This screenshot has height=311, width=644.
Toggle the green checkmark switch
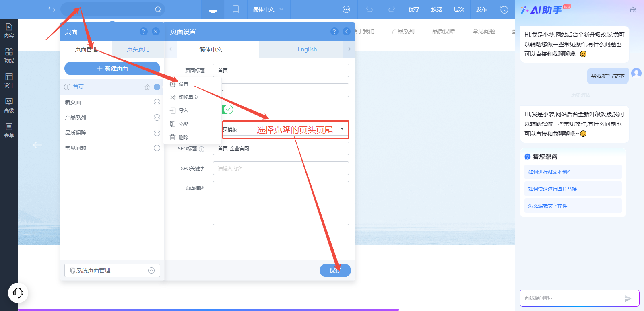227,109
